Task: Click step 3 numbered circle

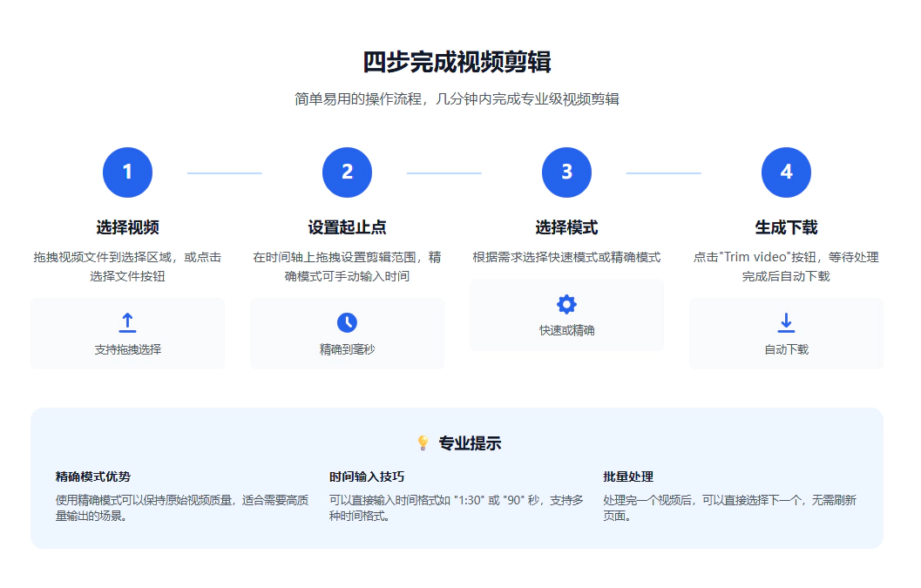Action: [566, 172]
